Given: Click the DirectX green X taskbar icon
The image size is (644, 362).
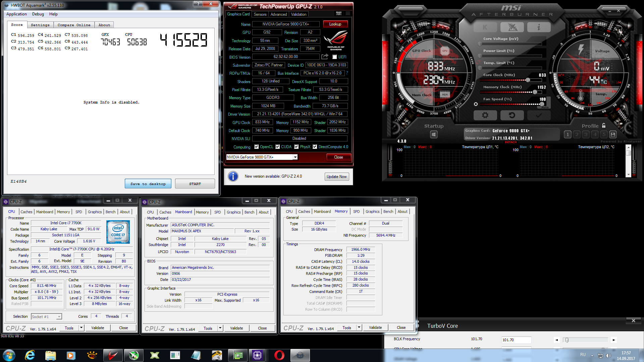Looking at the screenshot, I should (154, 355).
